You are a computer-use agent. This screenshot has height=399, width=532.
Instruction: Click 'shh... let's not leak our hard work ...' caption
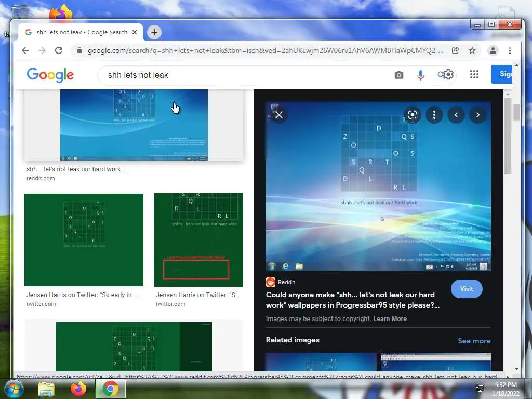[x=77, y=169]
